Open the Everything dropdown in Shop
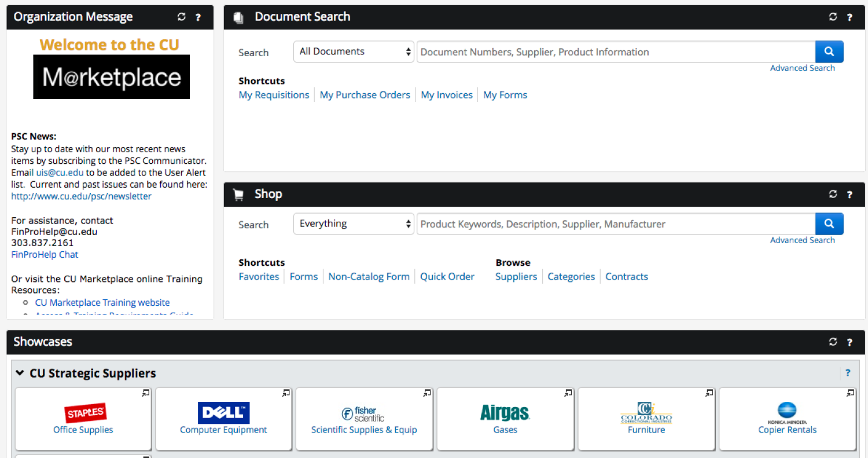Viewport: 868px width, 458px height. pos(354,223)
